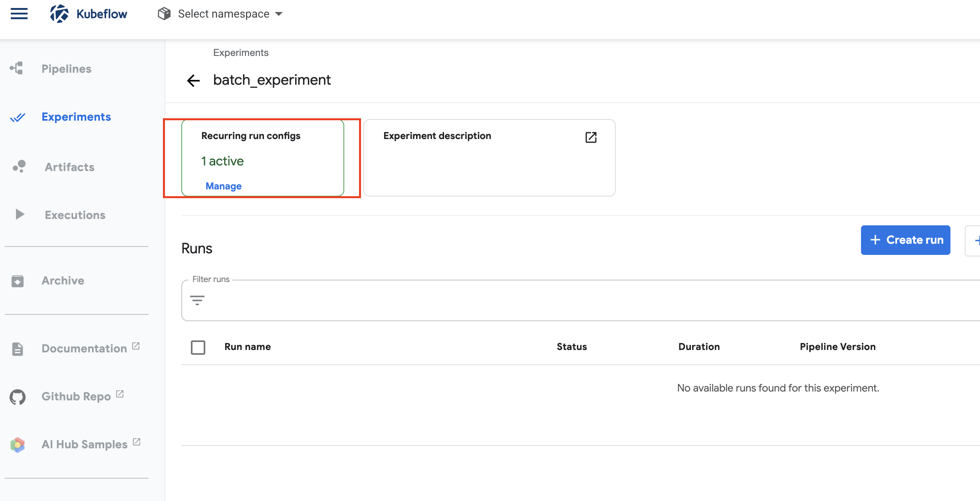Image resolution: width=980 pixels, height=501 pixels.
Task: Click the AI Hub Samples icon
Action: (18, 445)
